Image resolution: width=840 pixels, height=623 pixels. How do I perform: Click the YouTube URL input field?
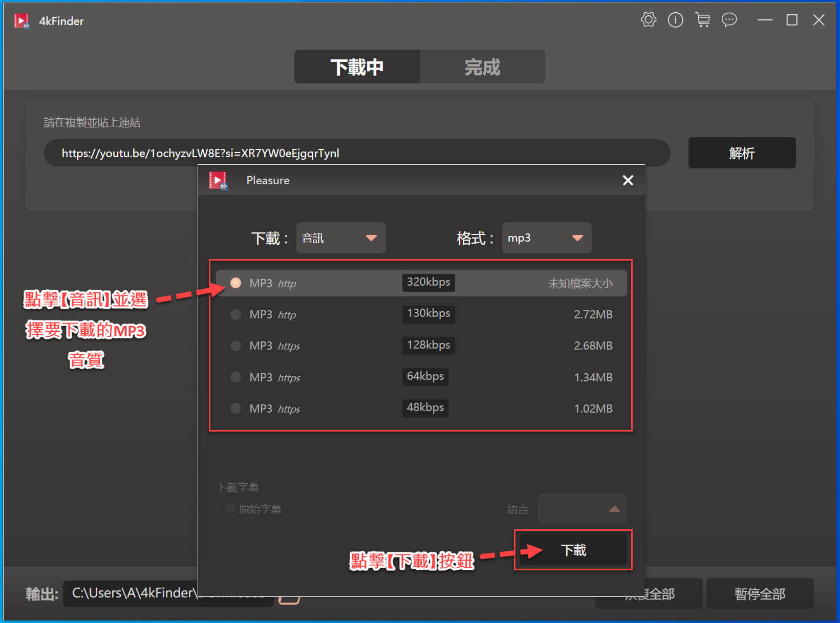tap(357, 153)
